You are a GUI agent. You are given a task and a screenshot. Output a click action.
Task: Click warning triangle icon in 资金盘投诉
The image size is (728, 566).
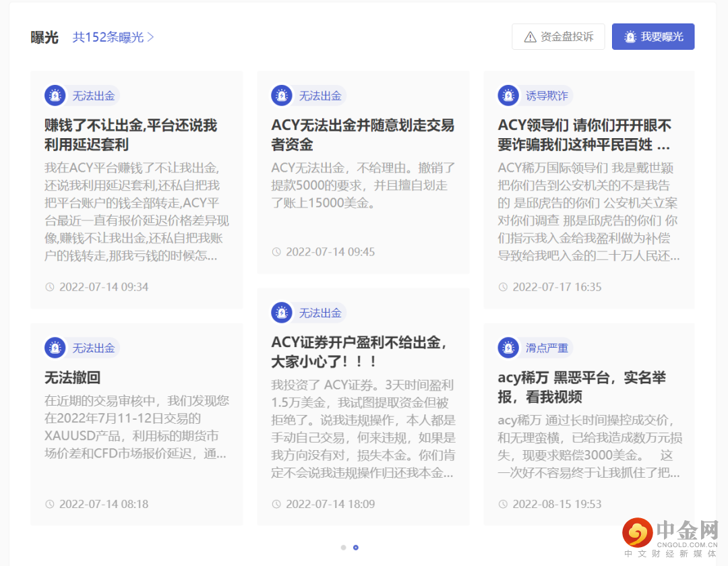pyautogui.click(x=530, y=37)
